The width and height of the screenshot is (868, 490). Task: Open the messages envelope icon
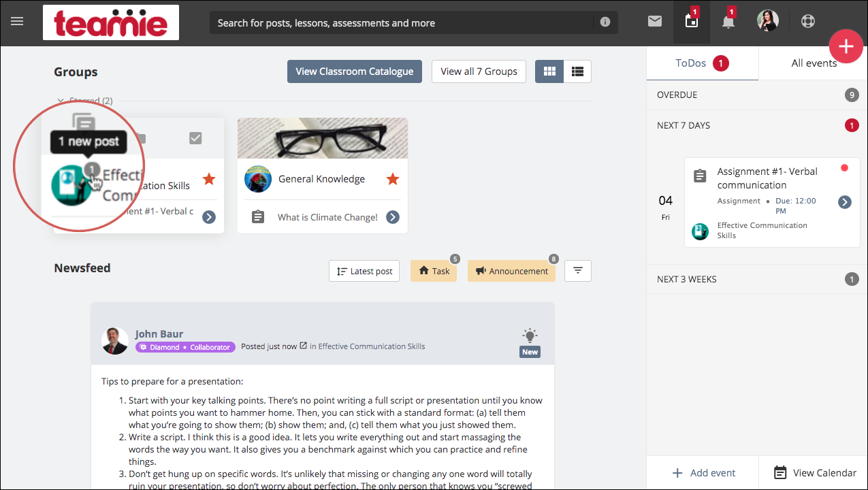(x=655, y=22)
